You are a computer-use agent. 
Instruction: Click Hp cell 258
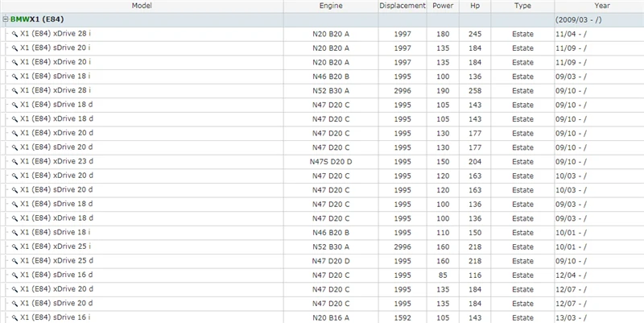click(475, 91)
